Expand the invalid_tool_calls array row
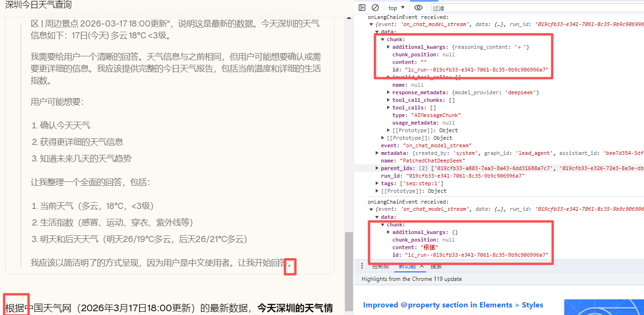This screenshot has height=315, width=644. [x=389, y=77]
